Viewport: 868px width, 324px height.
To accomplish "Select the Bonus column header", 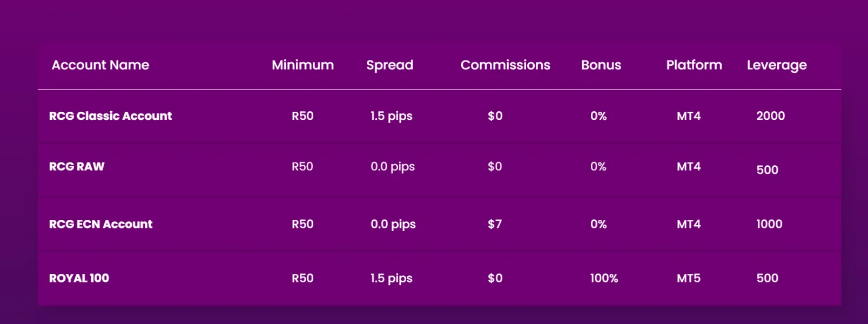I will [x=601, y=65].
